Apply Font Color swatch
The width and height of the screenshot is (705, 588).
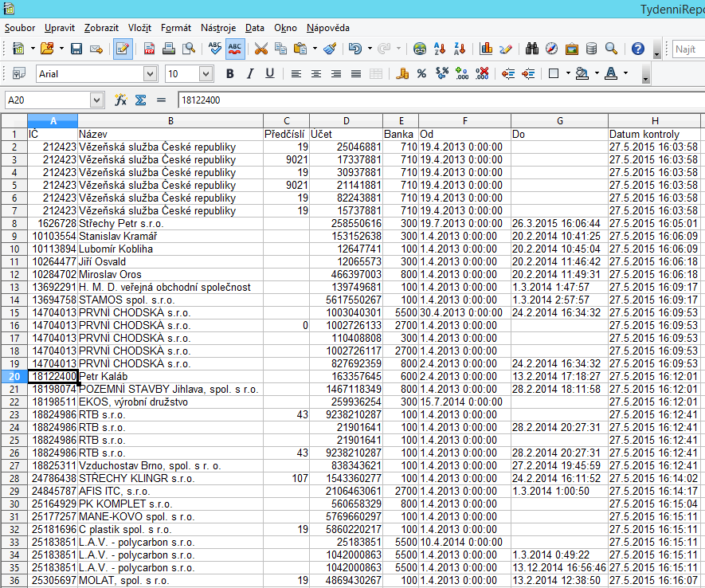click(x=611, y=73)
